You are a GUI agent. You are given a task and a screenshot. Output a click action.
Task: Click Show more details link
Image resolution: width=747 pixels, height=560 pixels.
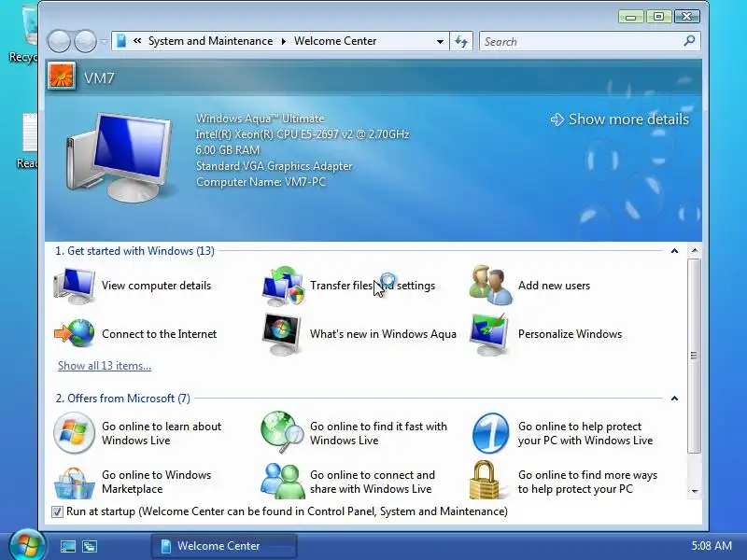(620, 119)
